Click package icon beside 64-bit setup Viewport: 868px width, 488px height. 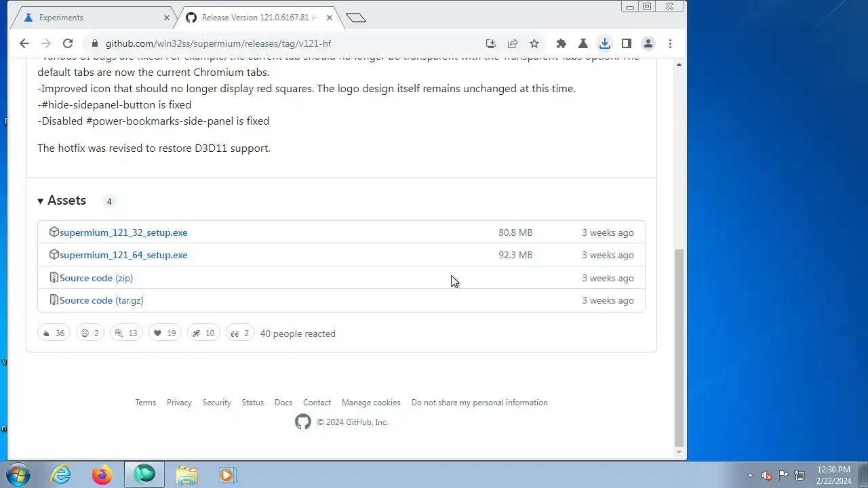point(54,254)
